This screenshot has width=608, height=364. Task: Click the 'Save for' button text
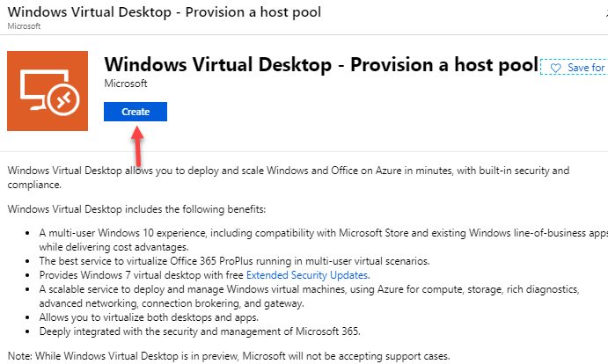(x=586, y=68)
